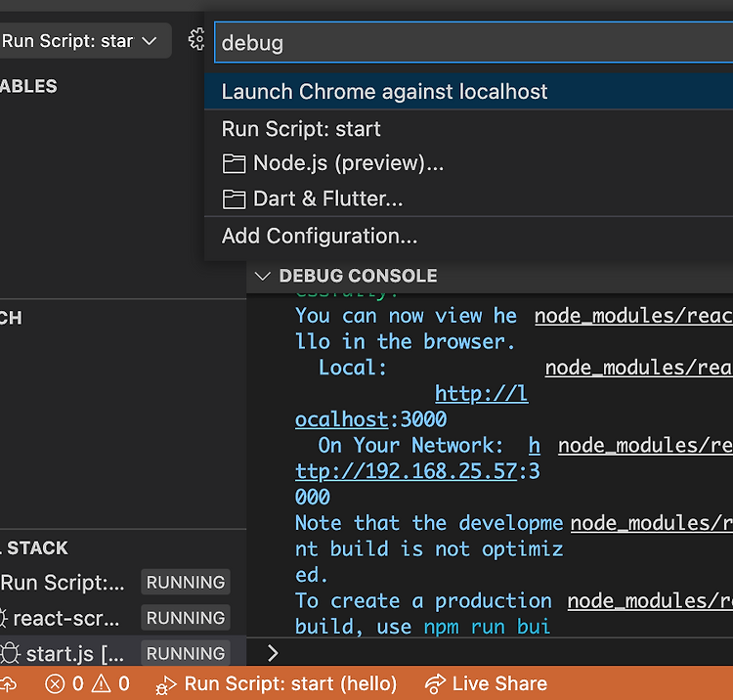Click the debug console input prompt chevron
The image size is (733, 700).
273,652
